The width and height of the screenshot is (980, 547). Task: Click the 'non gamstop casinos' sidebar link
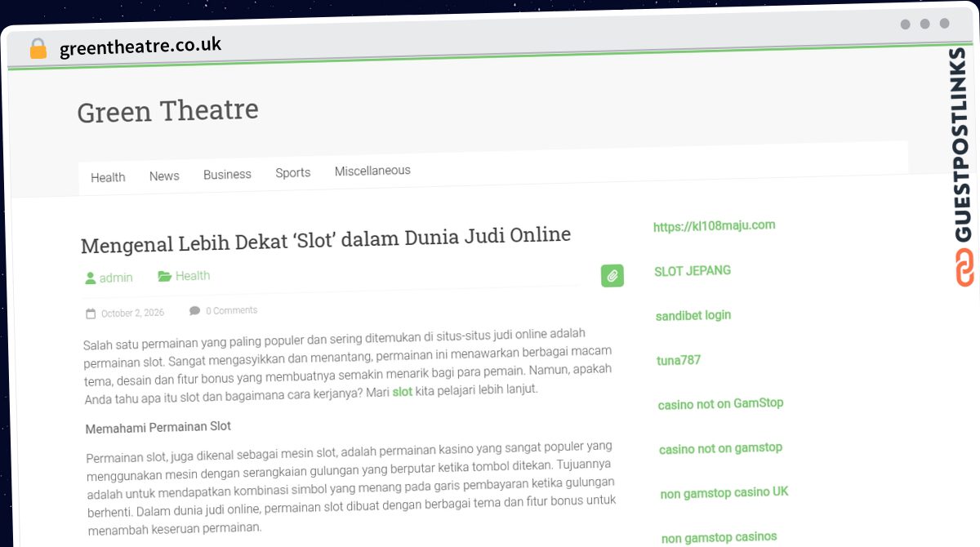point(719,537)
